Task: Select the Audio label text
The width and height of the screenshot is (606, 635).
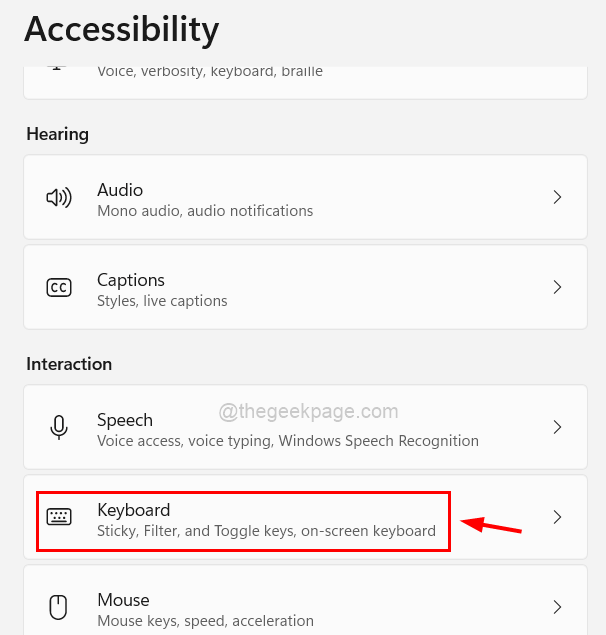Action: (120, 190)
